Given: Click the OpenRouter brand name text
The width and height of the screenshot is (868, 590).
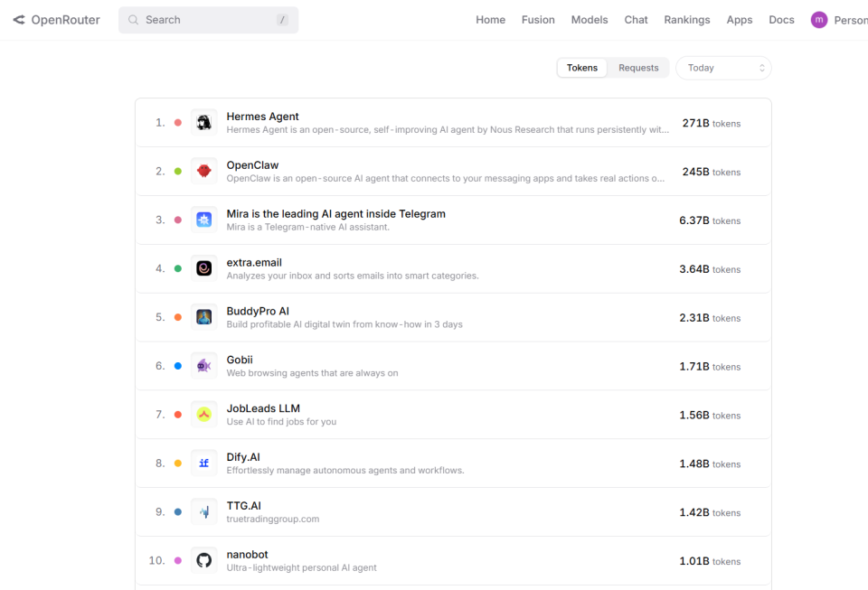Looking at the screenshot, I should pyautogui.click(x=65, y=20).
